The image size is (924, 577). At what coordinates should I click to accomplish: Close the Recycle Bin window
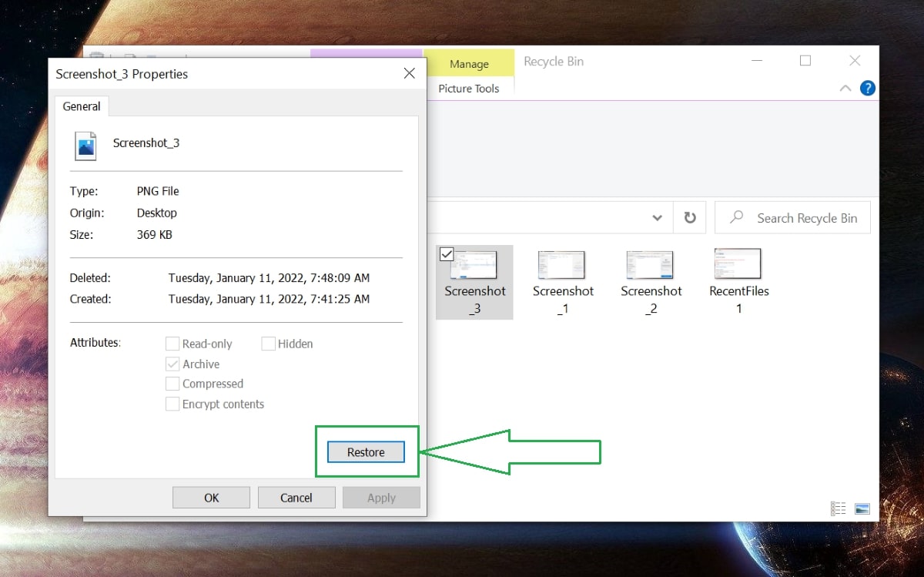[855, 61]
